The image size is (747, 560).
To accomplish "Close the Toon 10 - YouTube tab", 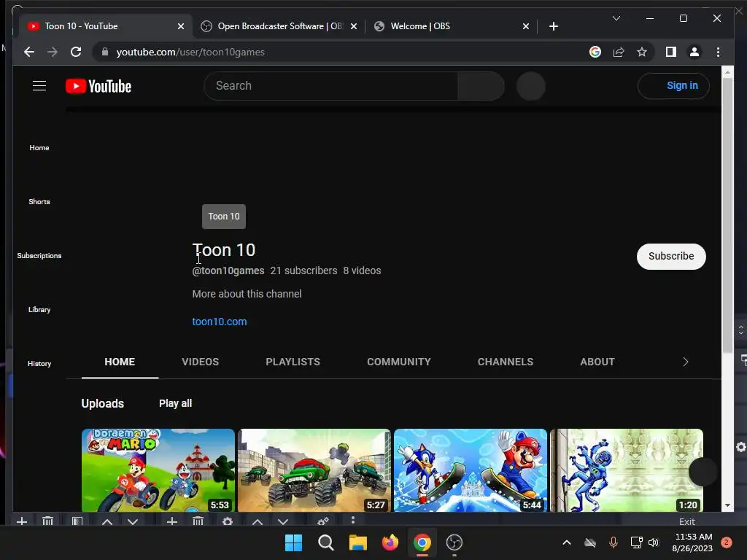I will click(181, 26).
